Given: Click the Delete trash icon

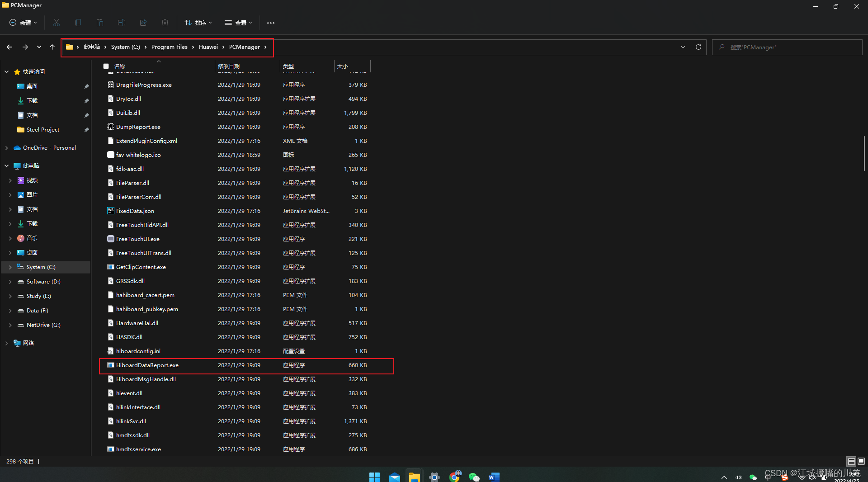Looking at the screenshot, I should pos(165,23).
